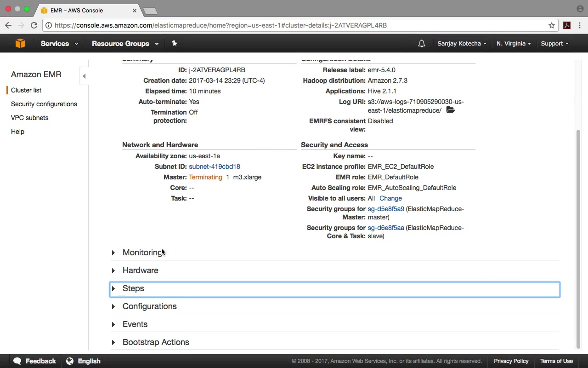Image resolution: width=588 pixels, height=368 pixels.
Task: Click the Amazon 2.7.3 Hadoop distribution value
Action: click(x=388, y=80)
